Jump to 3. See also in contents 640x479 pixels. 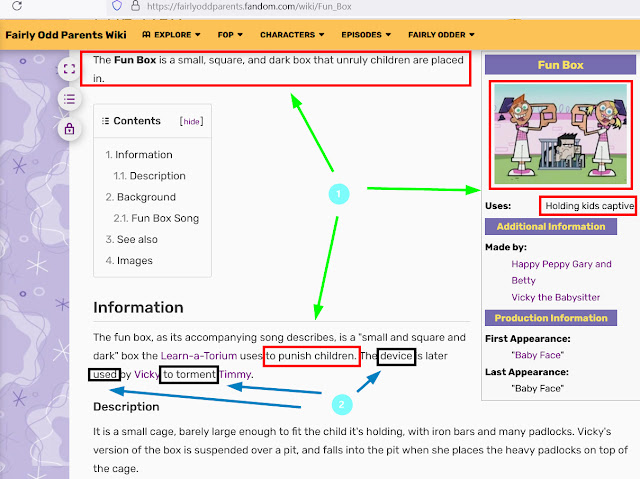(x=131, y=240)
